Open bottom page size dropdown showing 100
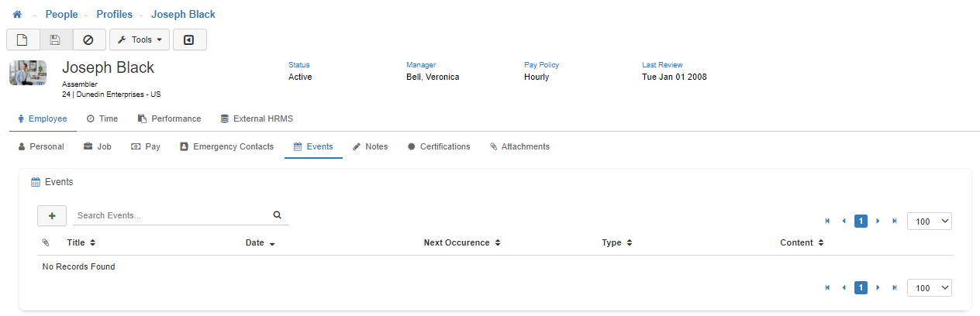The height and width of the screenshot is (316, 980). point(929,288)
